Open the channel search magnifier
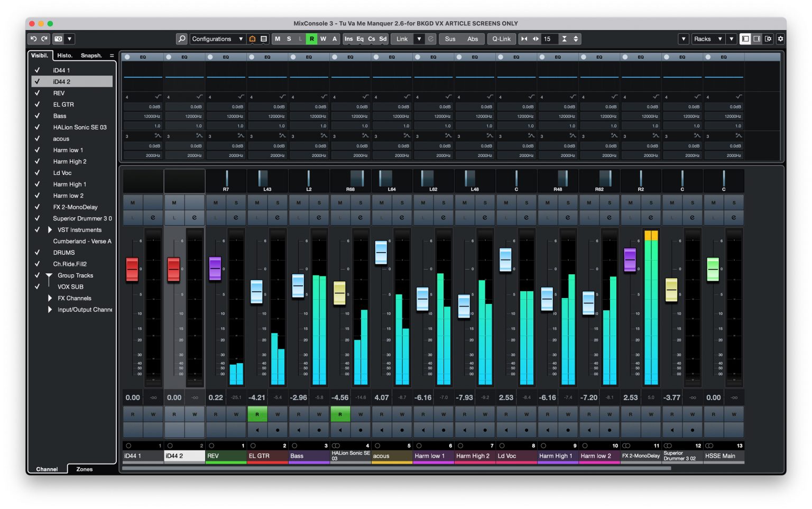 click(182, 39)
